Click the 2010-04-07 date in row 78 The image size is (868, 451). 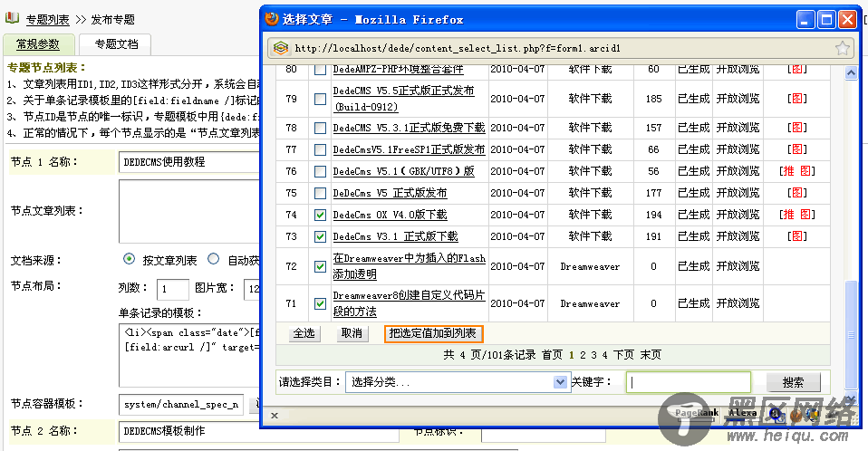click(517, 128)
